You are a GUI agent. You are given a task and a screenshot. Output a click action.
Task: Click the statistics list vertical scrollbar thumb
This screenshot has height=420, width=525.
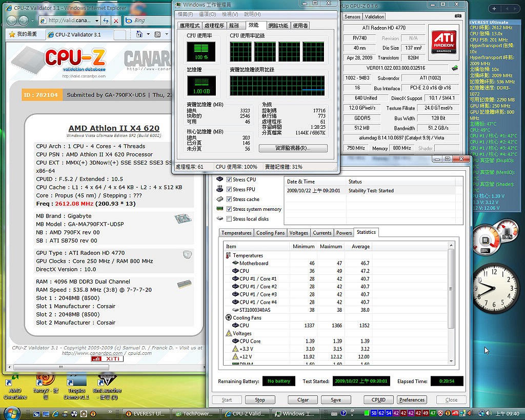pyautogui.click(x=451, y=289)
